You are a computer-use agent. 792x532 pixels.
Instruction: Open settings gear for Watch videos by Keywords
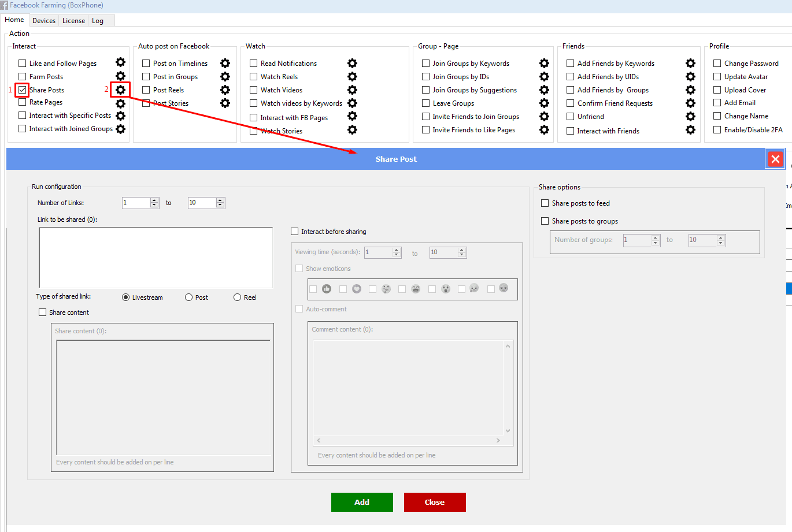(x=352, y=103)
